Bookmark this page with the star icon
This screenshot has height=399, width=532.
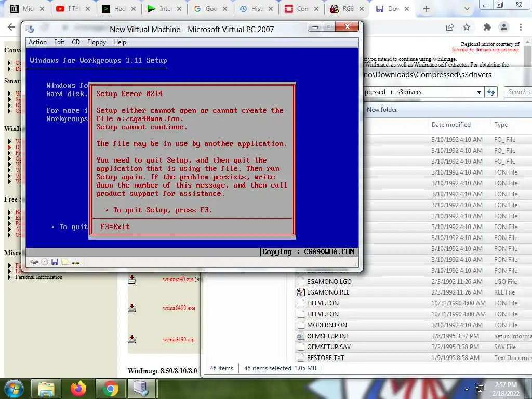[x=467, y=27]
